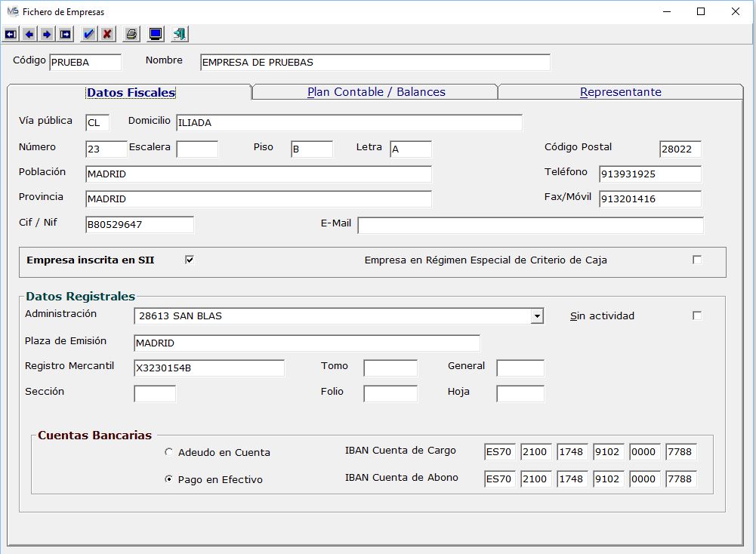Click the blue monitor screen icon
756x554 pixels.
tap(156, 34)
